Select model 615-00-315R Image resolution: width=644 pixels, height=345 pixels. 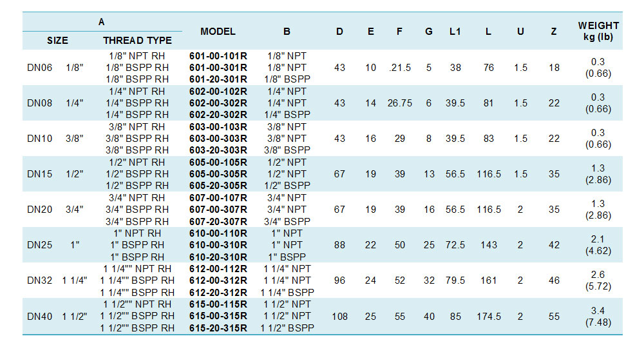tap(218, 316)
